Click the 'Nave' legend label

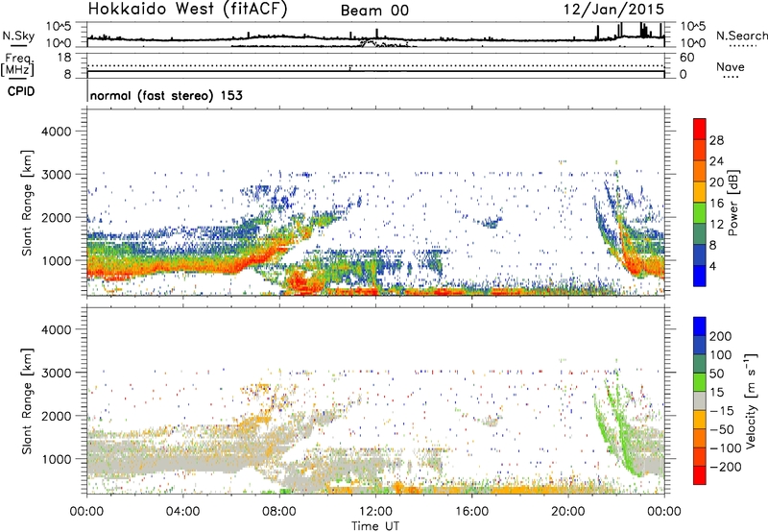pyautogui.click(x=731, y=67)
